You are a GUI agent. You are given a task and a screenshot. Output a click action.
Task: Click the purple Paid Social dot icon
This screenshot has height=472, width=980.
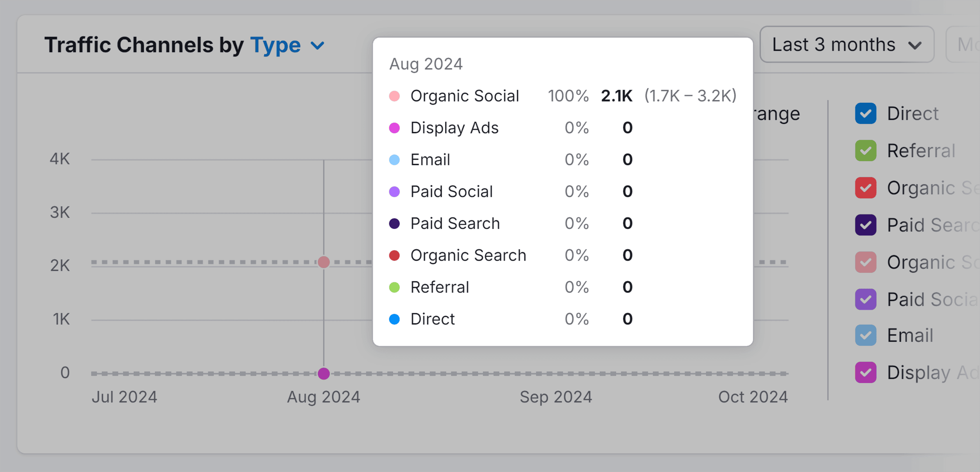(x=394, y=191)
